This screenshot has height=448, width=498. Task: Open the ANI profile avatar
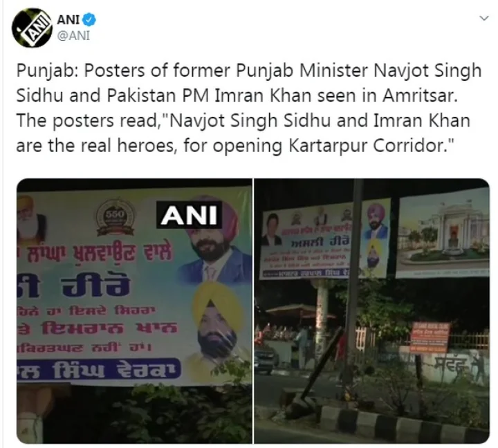[31, 28]
